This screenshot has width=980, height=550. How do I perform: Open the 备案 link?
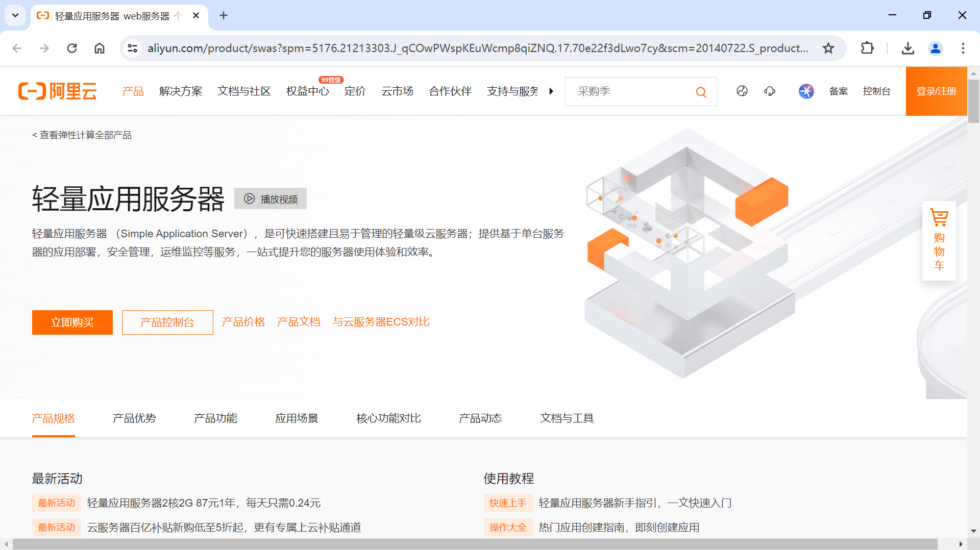coord(839,91)
